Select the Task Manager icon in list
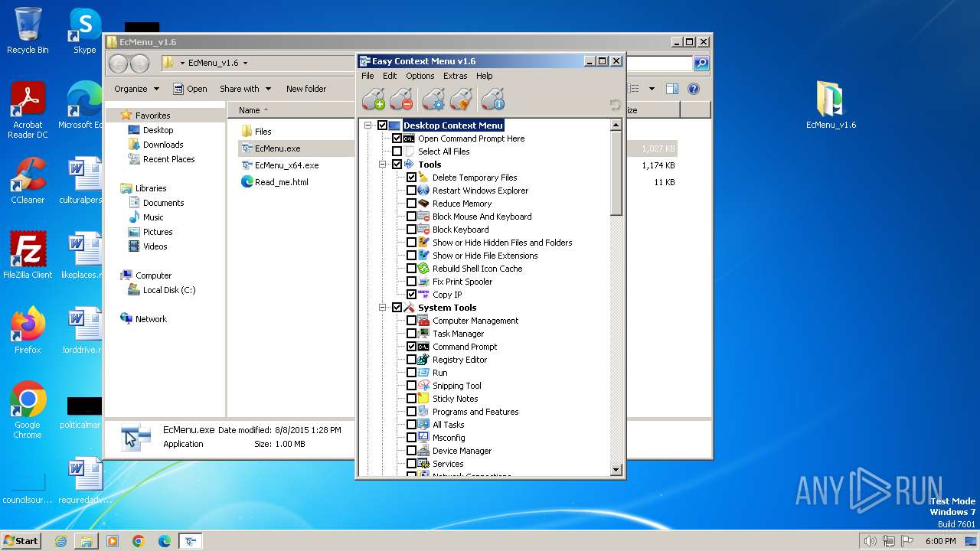 pos(423,334)
